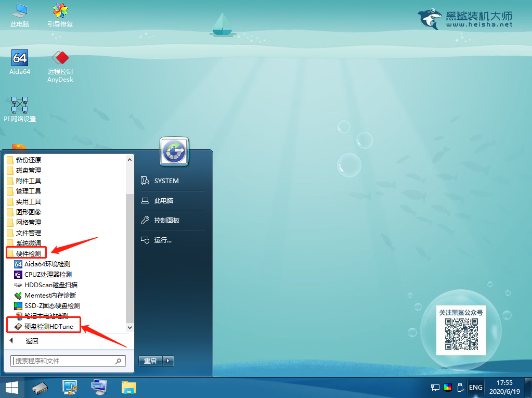Click the program list scroll down arrow
532x398 pixels.
129,327
